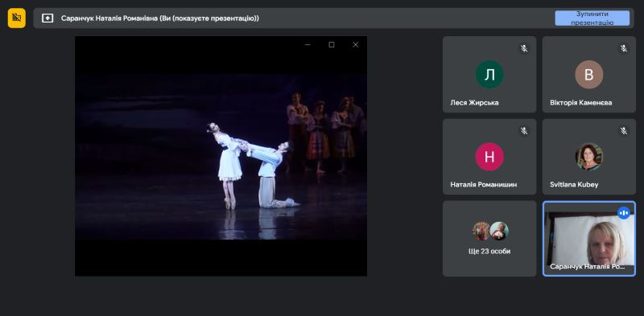Image resolution: width=644 pixels, height=316 pixels.
Task: Click muted microphone icon on Вікторія Каменєва tile
Action: [x=623, y=48]
